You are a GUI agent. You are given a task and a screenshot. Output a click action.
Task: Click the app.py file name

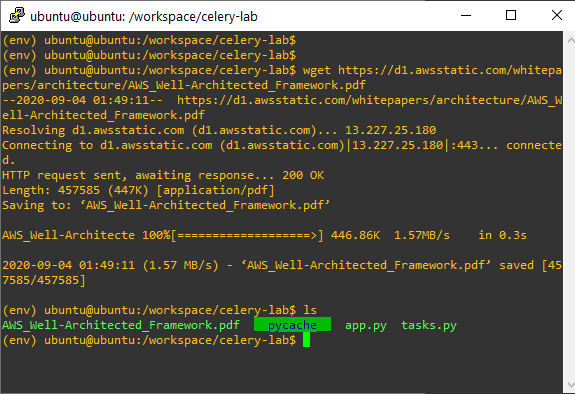(366, 325)
